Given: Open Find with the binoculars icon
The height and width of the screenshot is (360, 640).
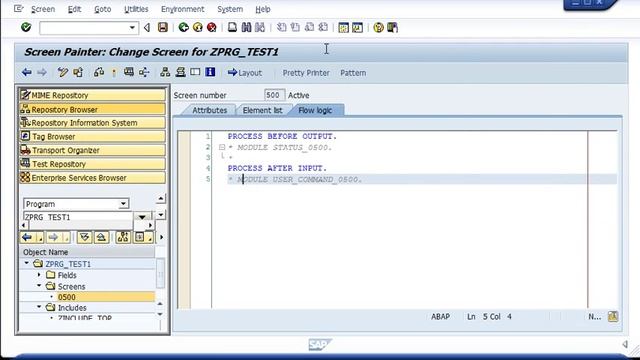Looking at the screenshot, I should [x=246, y=27].
